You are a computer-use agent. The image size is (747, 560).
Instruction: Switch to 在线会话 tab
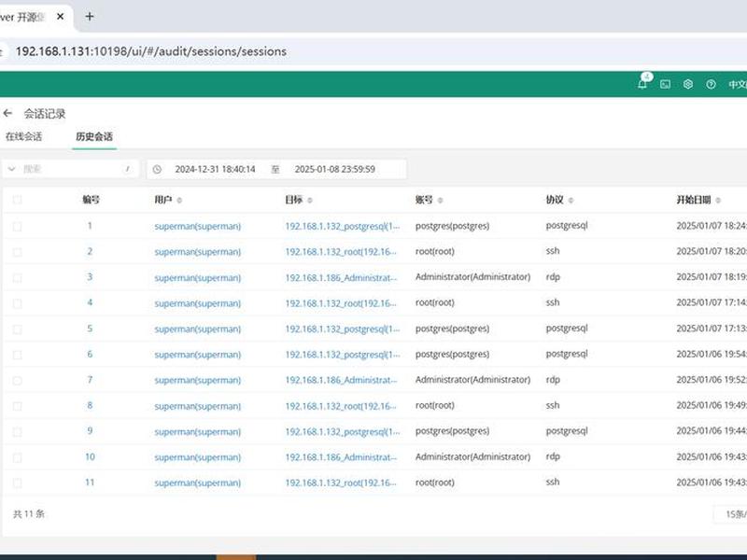click(x=24, y=136)
